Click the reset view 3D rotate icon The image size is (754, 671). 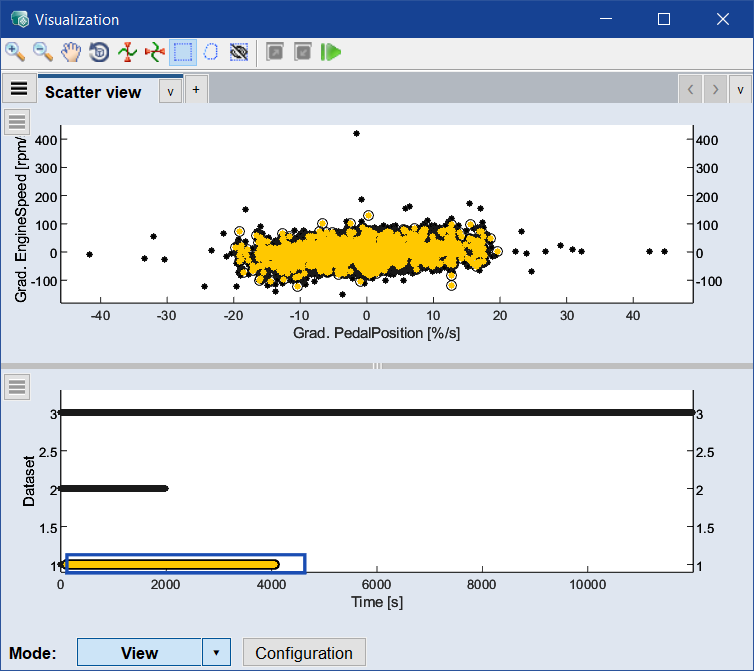point(99,52)
